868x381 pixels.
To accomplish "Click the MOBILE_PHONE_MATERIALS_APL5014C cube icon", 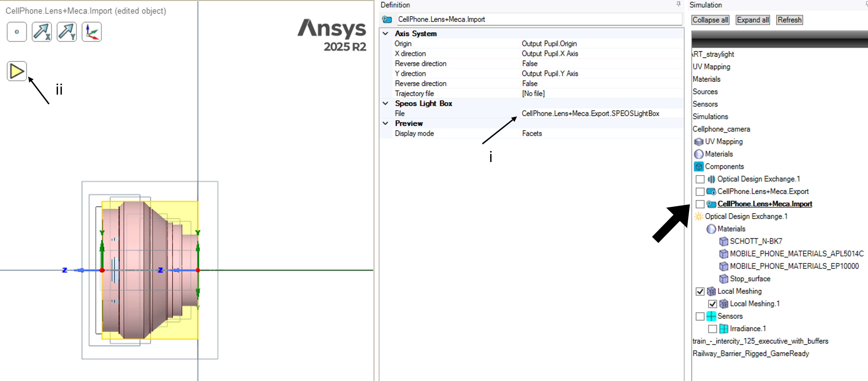I will tap(723, 254).
